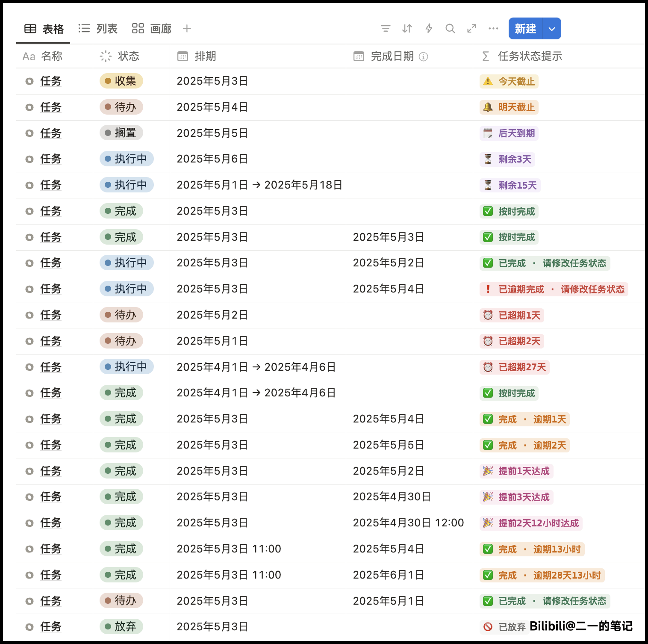
Task: Switch to the 画廊 view tab
Action: click(152, 29)
